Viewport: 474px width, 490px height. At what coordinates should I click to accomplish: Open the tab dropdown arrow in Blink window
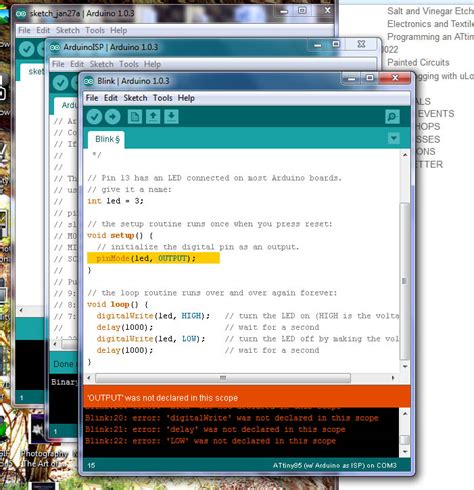pyautogui.click(x=394, y=138)
